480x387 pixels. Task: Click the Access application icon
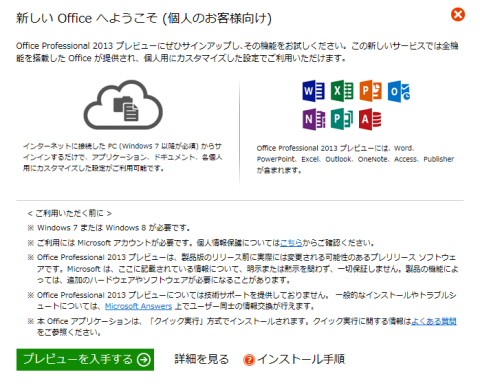pyautogui.click(x=370, y=119)
